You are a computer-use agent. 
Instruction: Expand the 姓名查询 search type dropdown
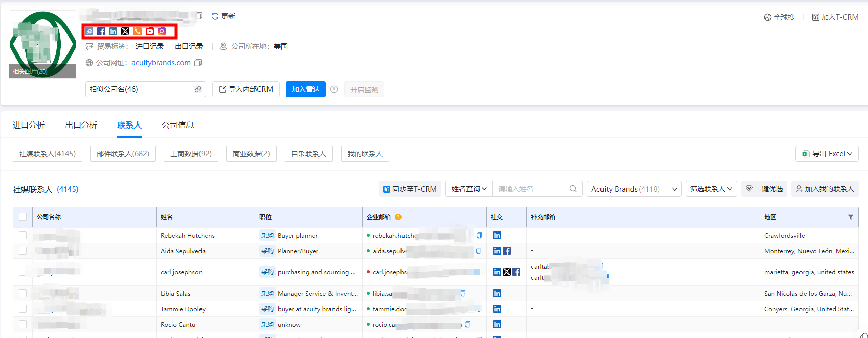[x=469, y=189]
